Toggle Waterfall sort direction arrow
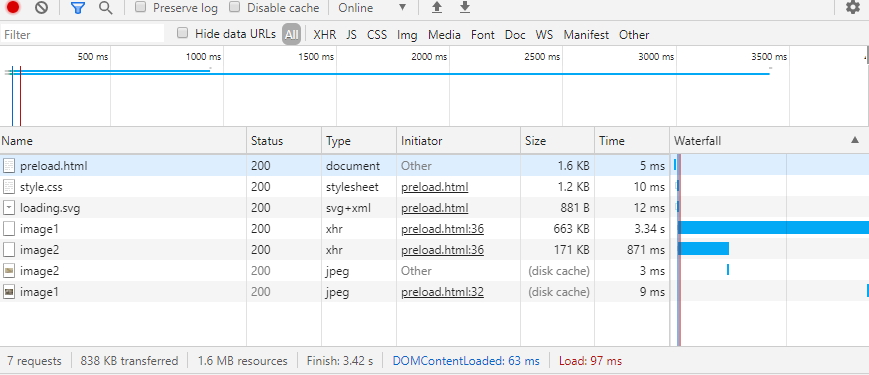The height and width of the screenshot is (375, 869). (855, 141)
